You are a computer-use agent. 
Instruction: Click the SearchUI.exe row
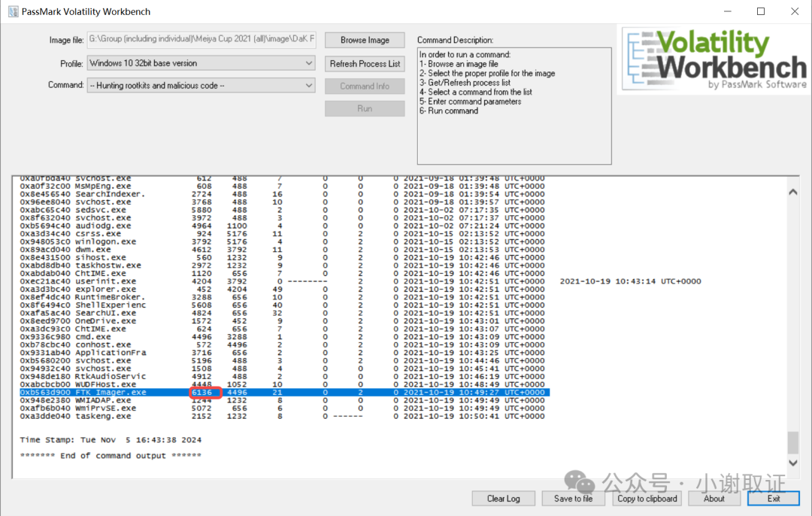pos(282,313)
